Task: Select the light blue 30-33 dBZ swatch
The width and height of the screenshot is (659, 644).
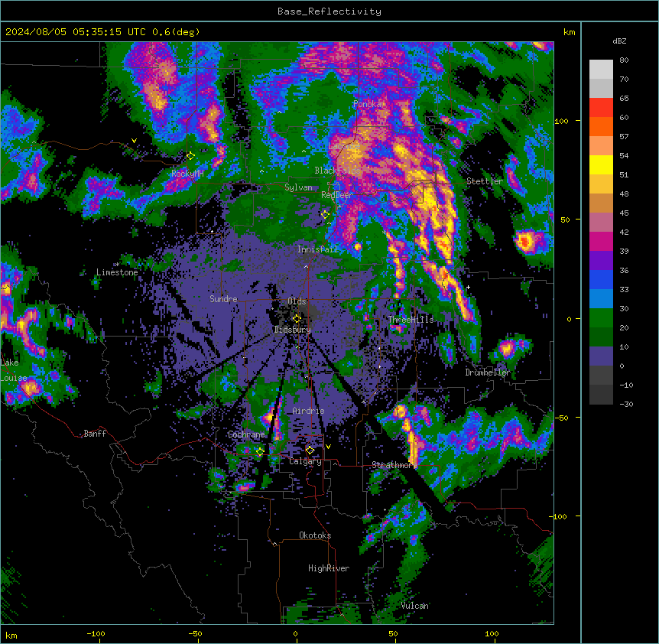Action: (601, 299)
